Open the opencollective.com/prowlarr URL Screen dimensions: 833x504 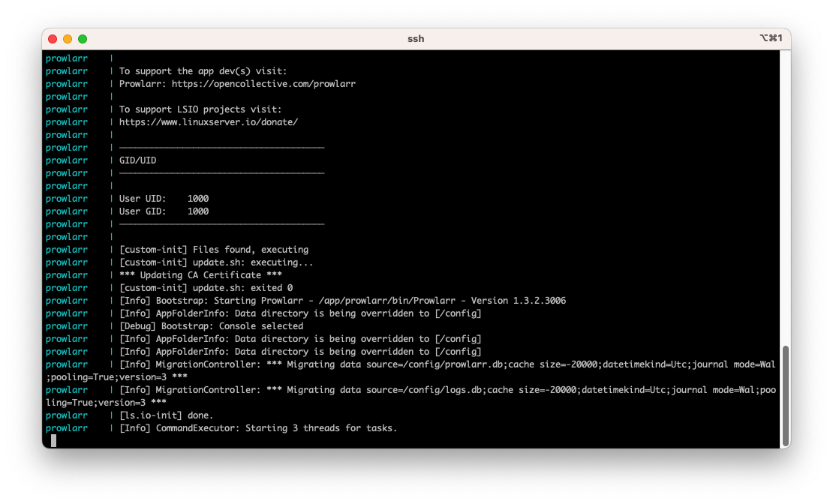point(263,84)
